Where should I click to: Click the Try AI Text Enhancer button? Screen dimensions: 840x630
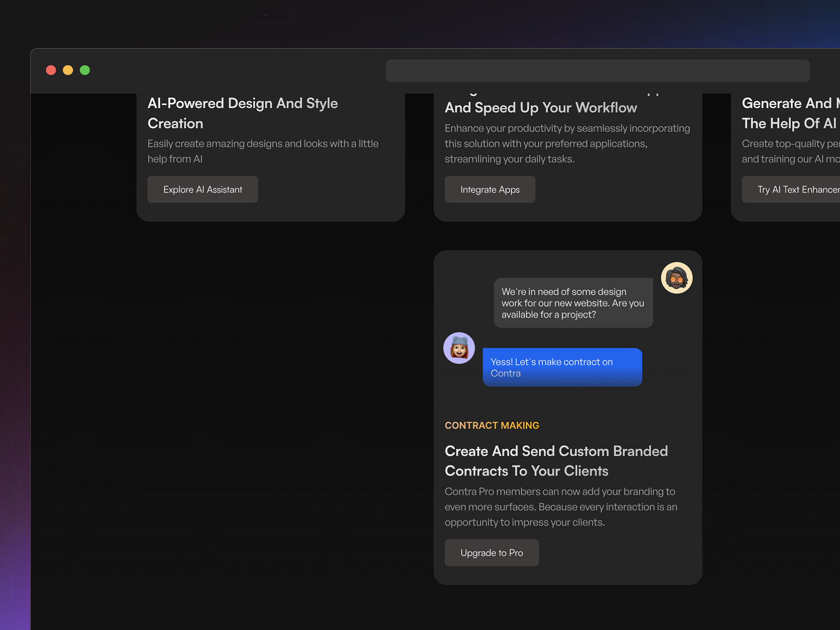(791, 190)
